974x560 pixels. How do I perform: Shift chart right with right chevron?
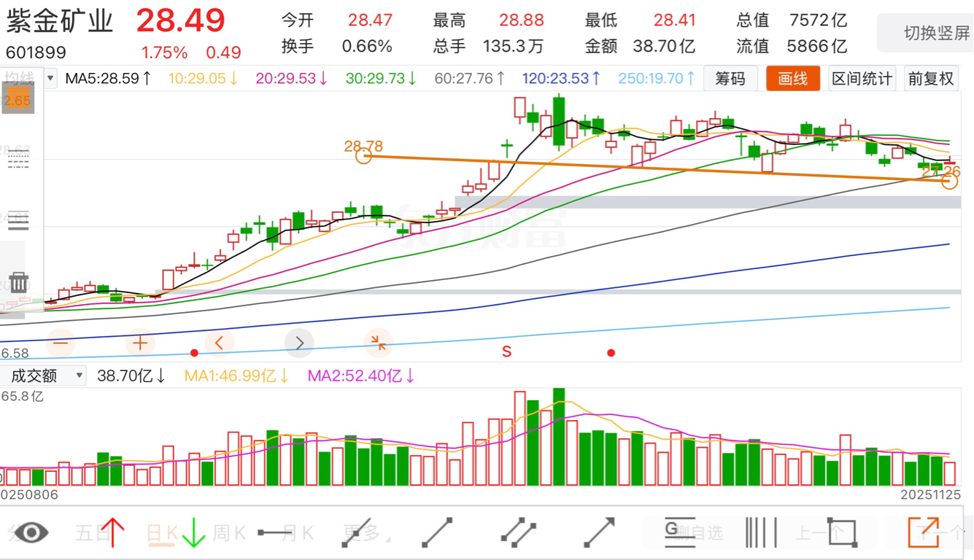click(299, 343)
